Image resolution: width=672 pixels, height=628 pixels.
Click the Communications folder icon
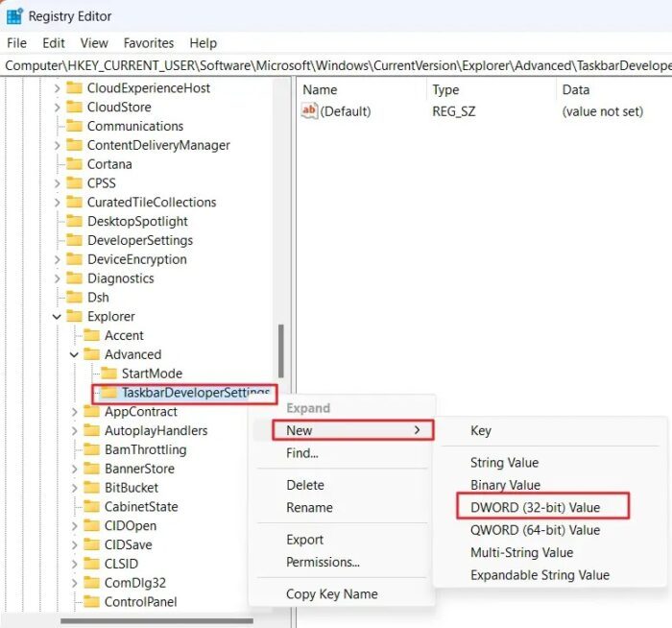(74, 126)
